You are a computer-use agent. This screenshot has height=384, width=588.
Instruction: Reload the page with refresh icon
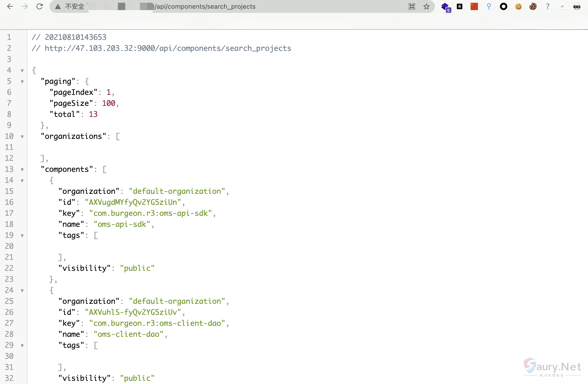coord(39,7)
